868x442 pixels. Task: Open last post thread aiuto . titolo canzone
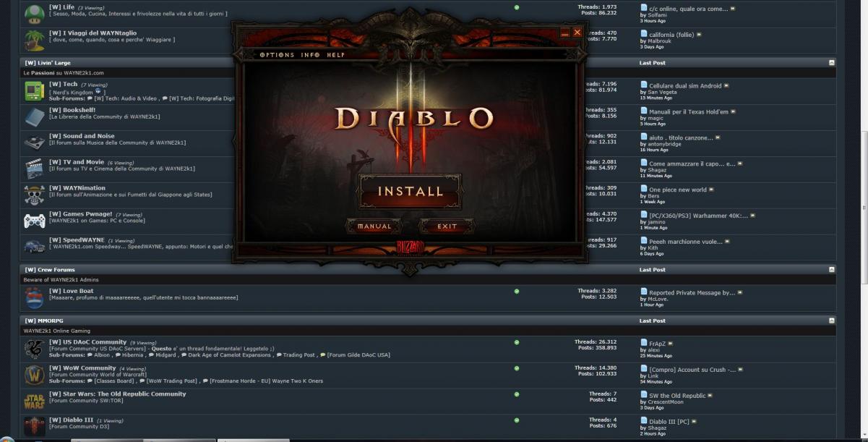pos(681,137)
